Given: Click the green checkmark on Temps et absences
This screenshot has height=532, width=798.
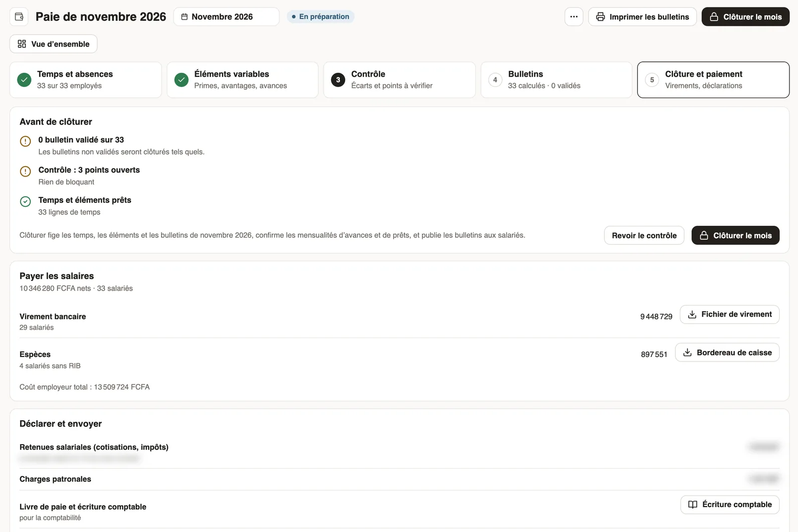Looking at the screenshot, I should (24, 80).
